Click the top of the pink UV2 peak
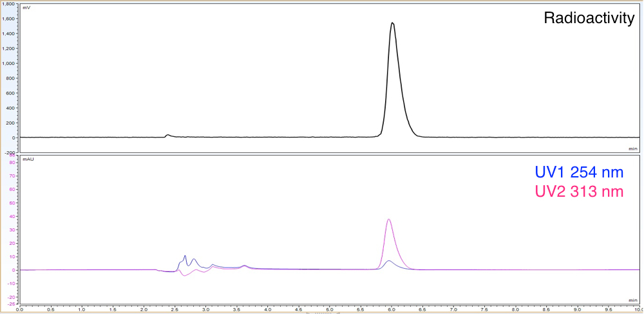Image resolution: width=644 pixels, height=317 pixels. pyautogui.click(x=389, y=219)
